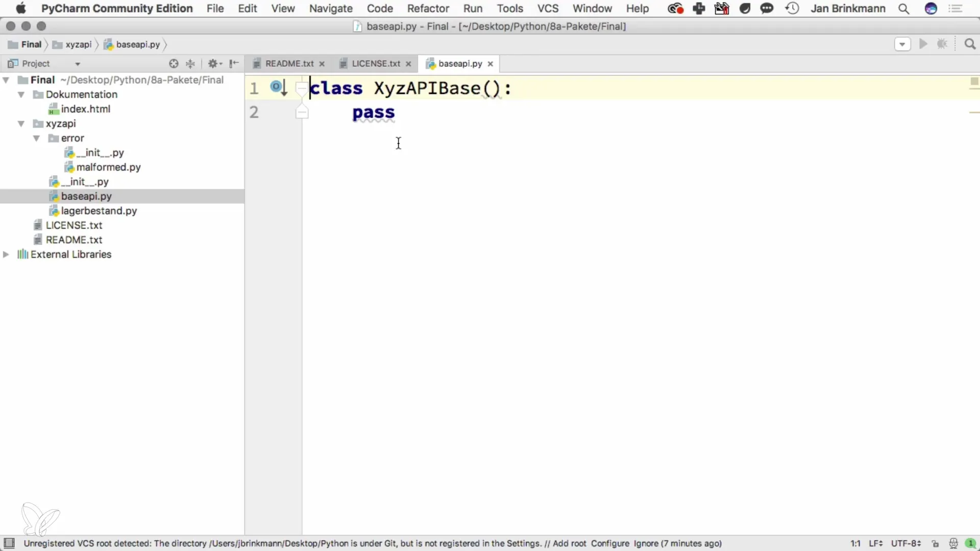
Task: Click the Debug bug icon in toolbar
Action: [x=942, y=44]
